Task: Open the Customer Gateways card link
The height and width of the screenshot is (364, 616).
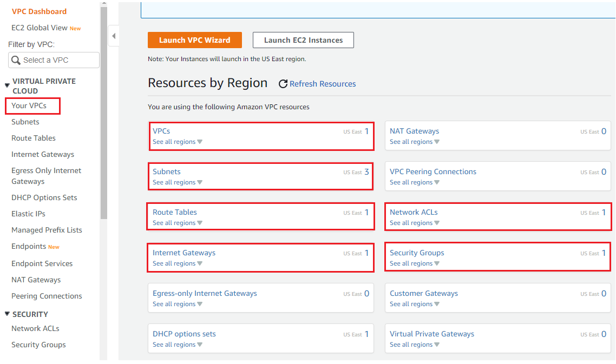Action: tap(424, 293)
